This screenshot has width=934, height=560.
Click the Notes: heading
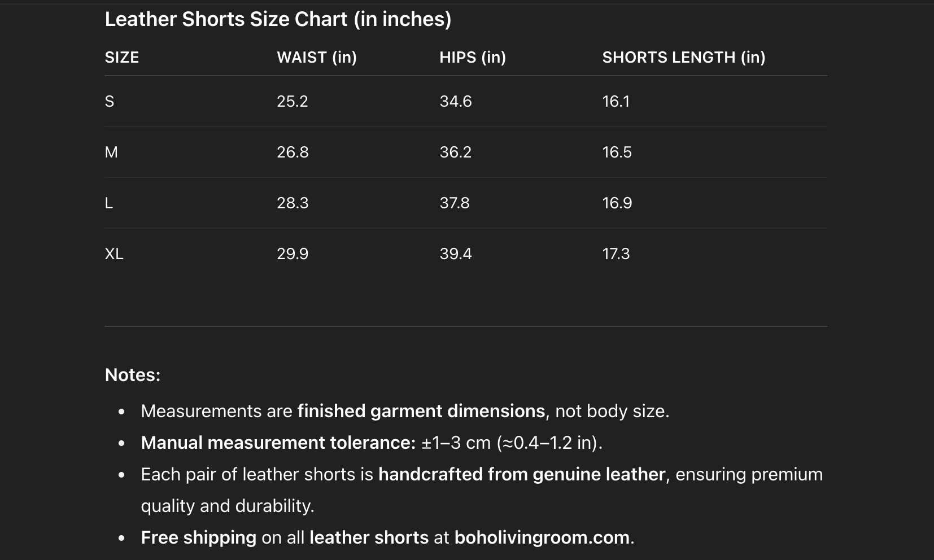click(x=133, y=375)
